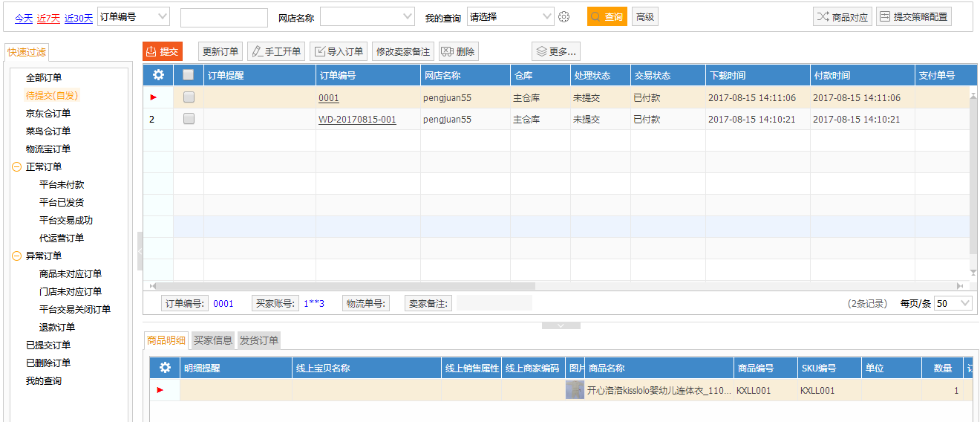Click the 删除 delete button
The width and height of the screenshot is (980, 422).
click(458, 51)
